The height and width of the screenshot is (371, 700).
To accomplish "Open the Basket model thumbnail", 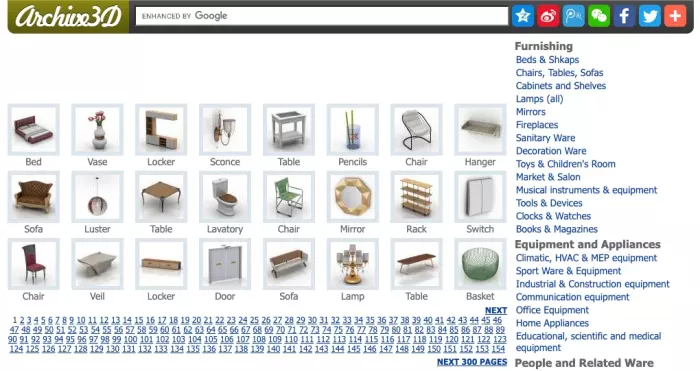I will 480,264.
